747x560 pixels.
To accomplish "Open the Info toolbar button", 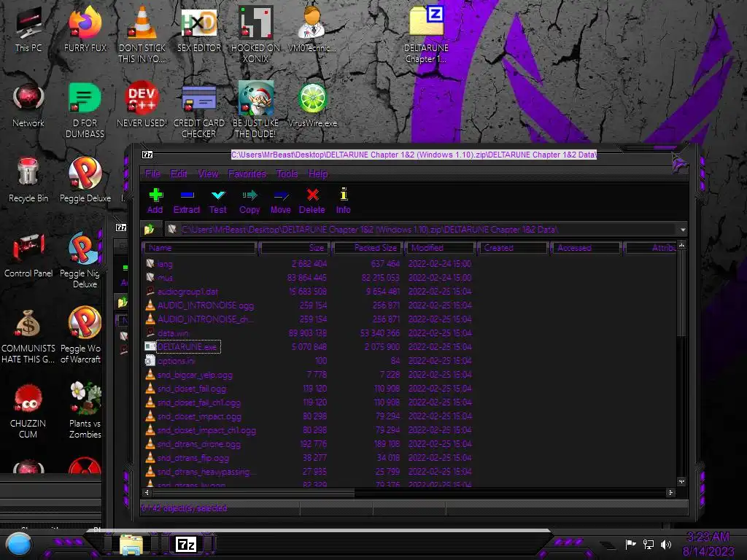I will click(343, 201).
